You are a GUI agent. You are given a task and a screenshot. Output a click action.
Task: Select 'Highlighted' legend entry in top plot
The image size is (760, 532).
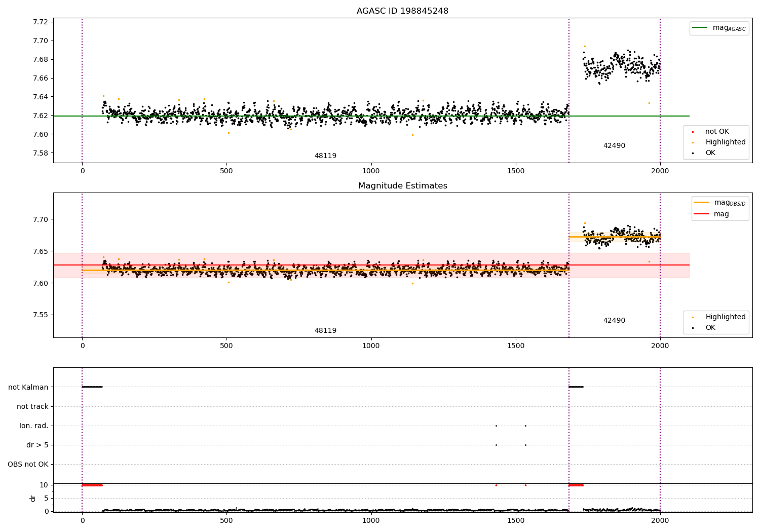[x=726, y=142]
